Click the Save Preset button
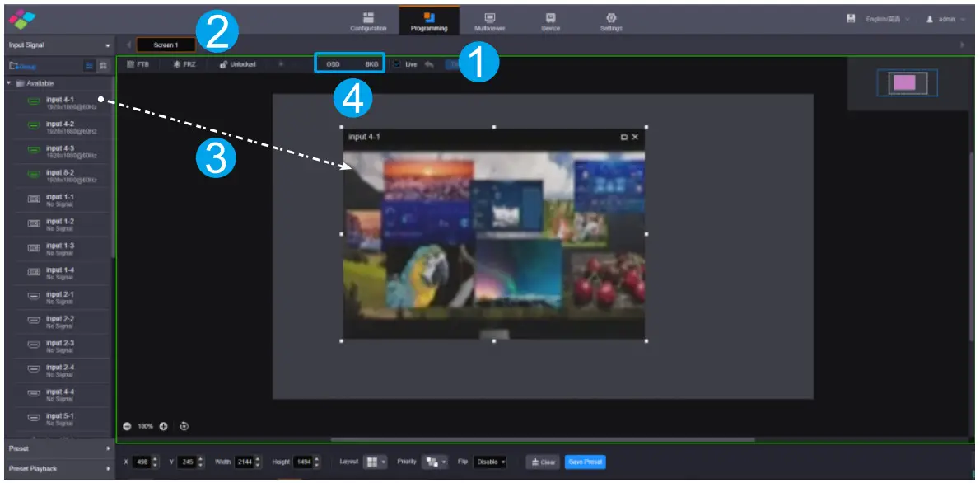The image size is (980, 483). (x=585, y=462)
